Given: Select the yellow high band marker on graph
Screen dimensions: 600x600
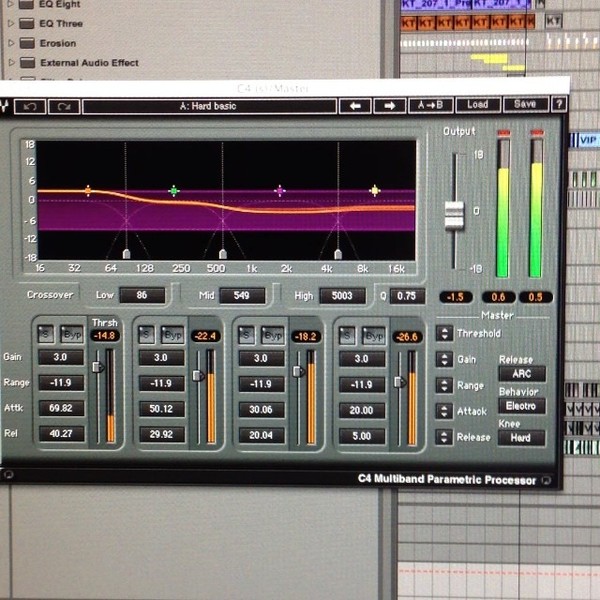Looking at the screenshot, I should tap(375, 190).
